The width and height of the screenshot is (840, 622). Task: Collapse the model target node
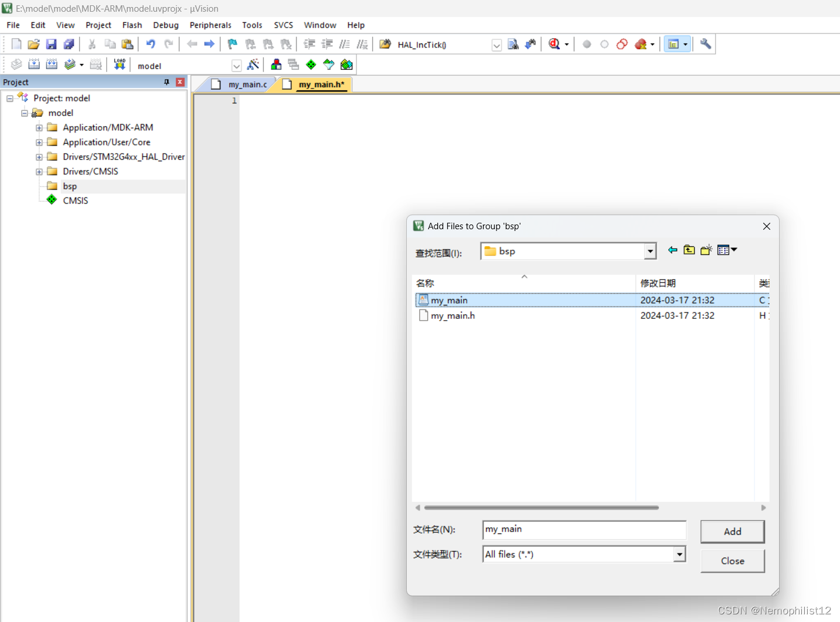click(25, 113)
